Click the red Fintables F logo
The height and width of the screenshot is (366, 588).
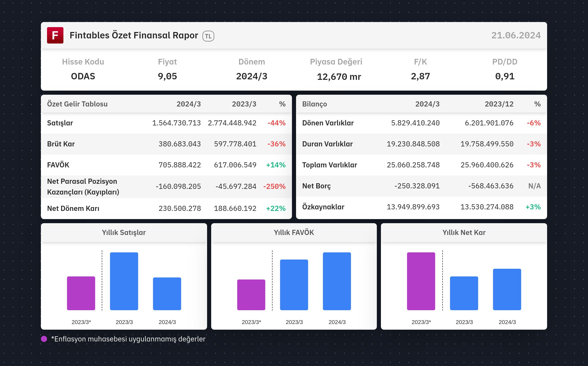click(x=55, y=35)
